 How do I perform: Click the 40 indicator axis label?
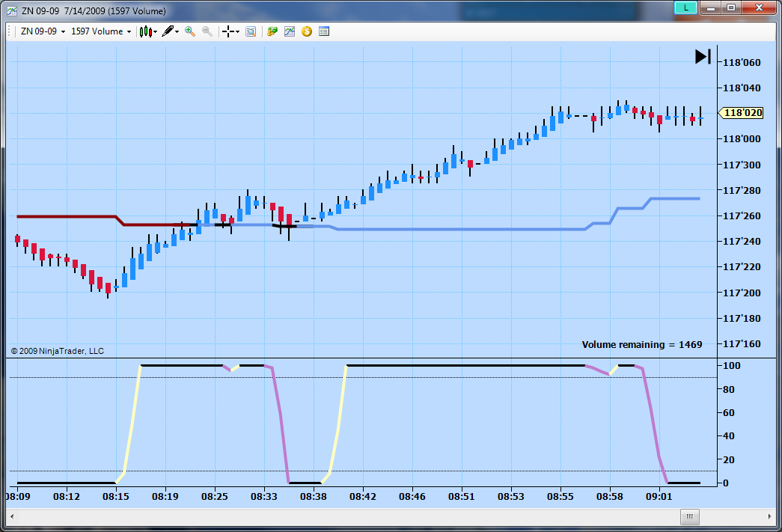pos(729,435)
